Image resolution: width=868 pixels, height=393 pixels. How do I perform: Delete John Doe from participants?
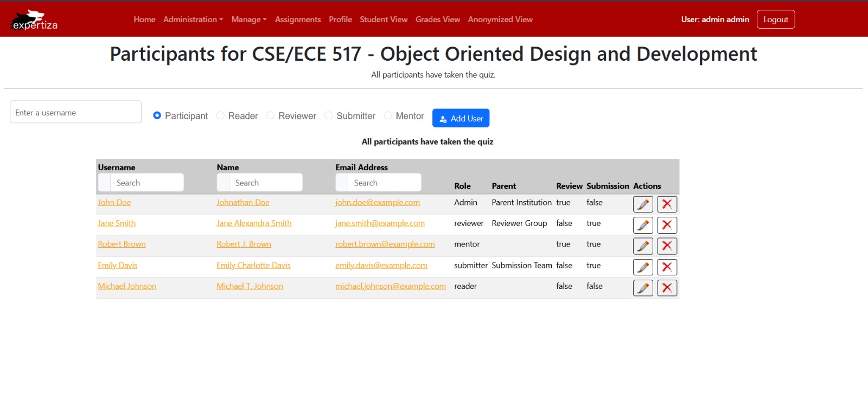(667, 204)
